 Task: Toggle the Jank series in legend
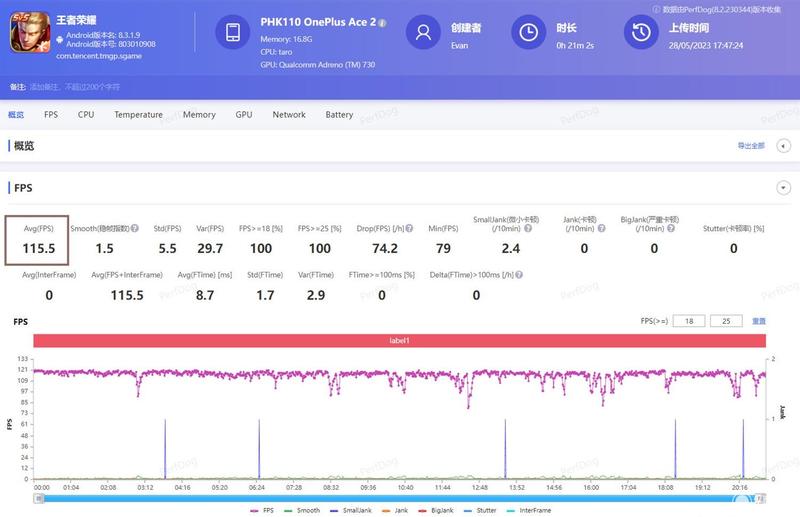(x=395, y=510)
